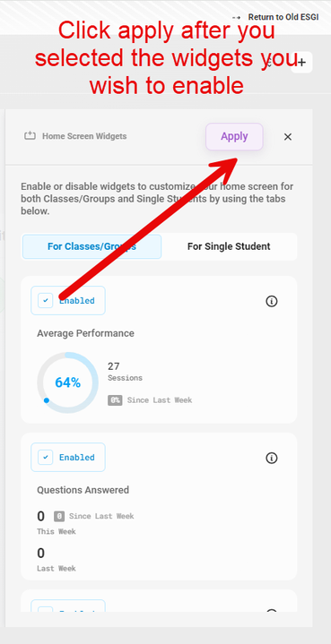Open info icon for Questions Answered
This screenshot has width=331, height=644.
tap(272, 458)
